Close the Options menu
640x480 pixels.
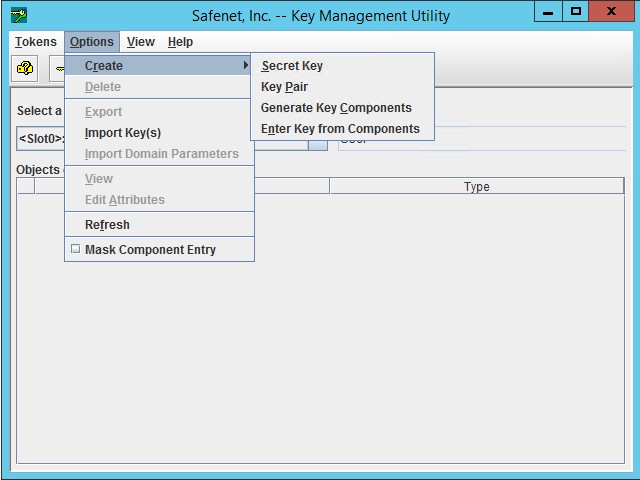point(92,42)
